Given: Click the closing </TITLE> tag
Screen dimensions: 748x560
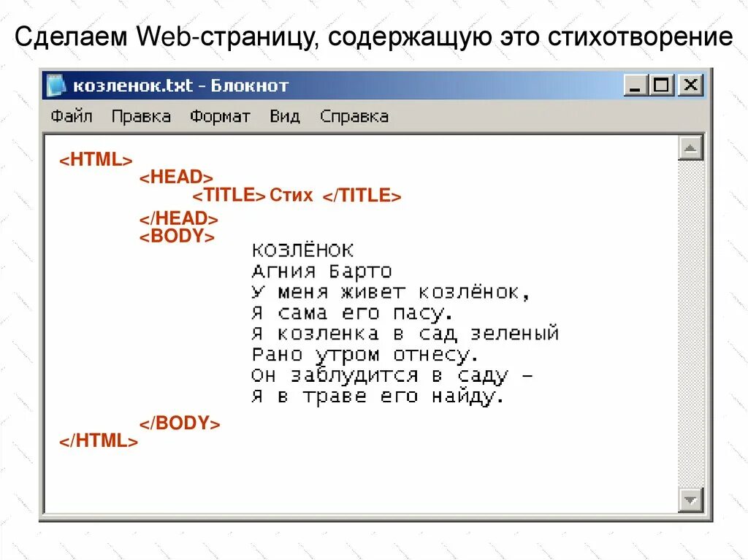Looking at the screenshot, I should (x=362, y=196).
